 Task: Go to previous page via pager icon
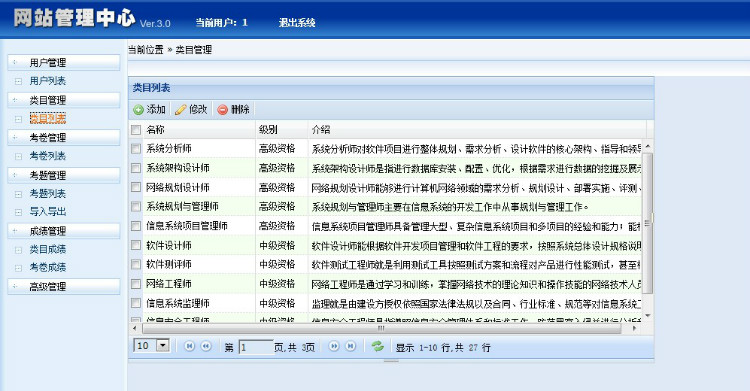[x=206, y=346]
